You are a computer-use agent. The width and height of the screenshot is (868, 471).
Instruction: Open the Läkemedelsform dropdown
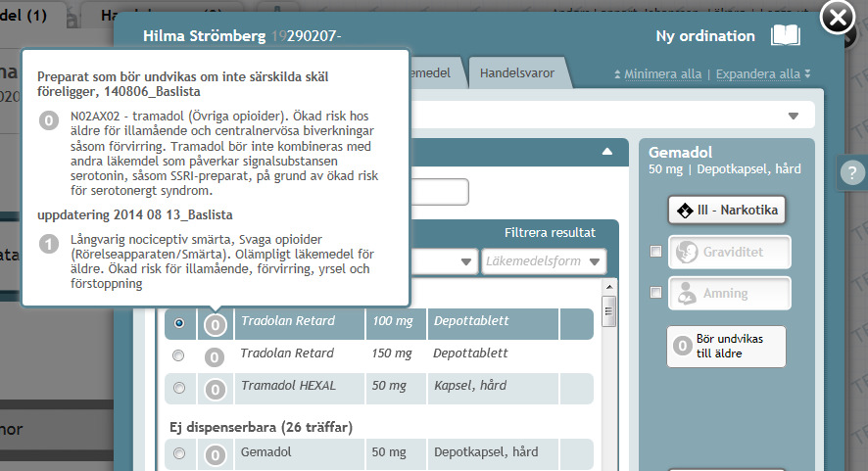544,261
